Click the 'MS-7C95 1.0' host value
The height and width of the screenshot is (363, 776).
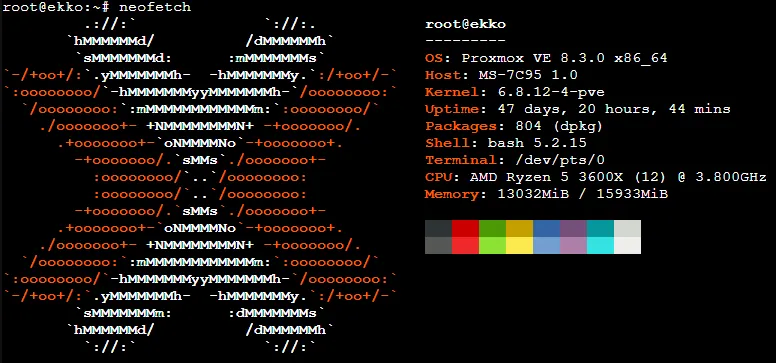coord(528,75)
